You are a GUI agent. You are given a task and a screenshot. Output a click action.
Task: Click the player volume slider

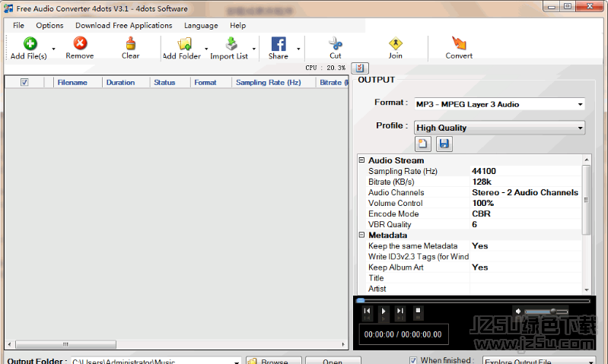546,312
